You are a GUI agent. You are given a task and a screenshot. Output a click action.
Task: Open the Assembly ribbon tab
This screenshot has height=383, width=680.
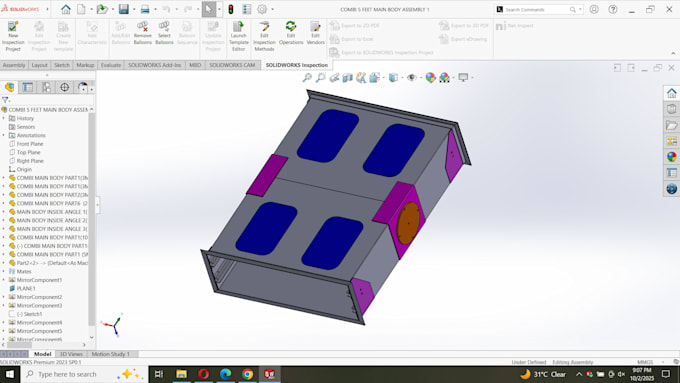tap(14, 65)
